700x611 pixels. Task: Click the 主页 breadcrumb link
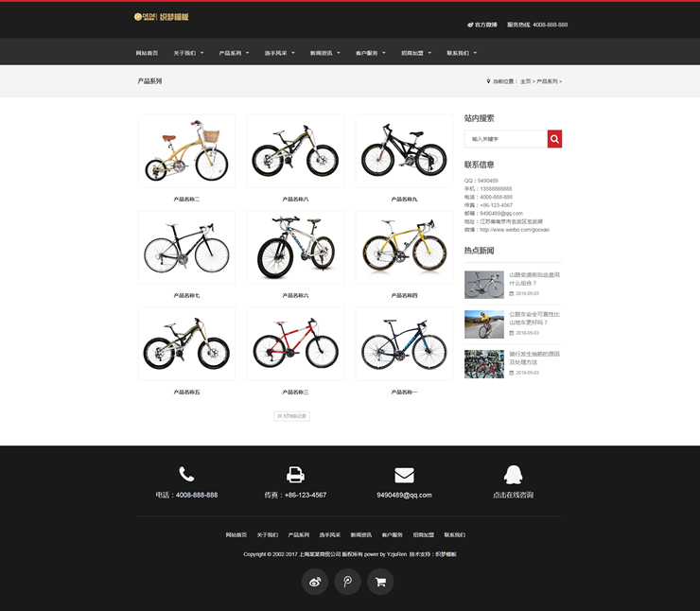coord(525,81)
